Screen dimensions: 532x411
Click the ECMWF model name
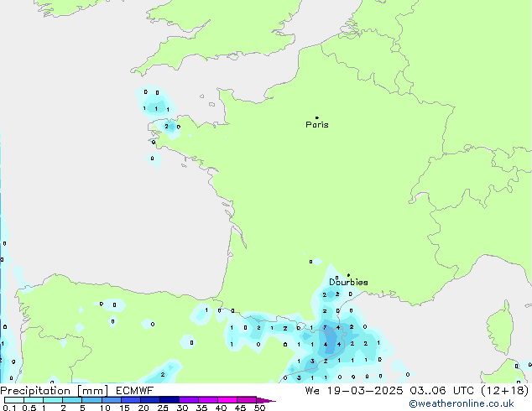135,391
